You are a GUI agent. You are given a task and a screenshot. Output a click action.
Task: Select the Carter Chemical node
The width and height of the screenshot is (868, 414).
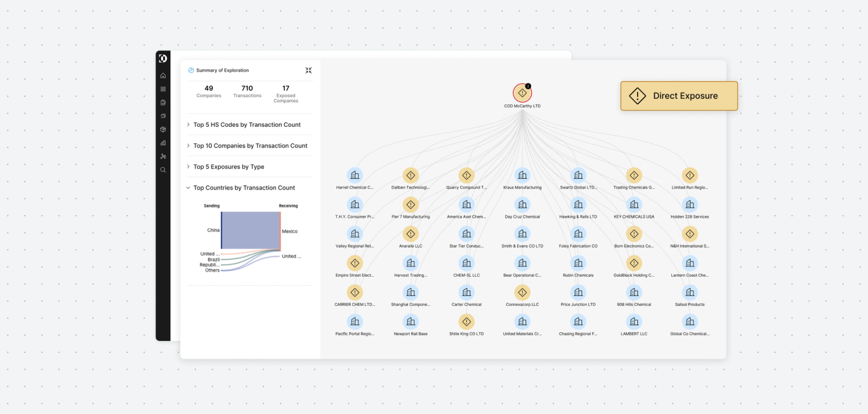tap(466, 292)
